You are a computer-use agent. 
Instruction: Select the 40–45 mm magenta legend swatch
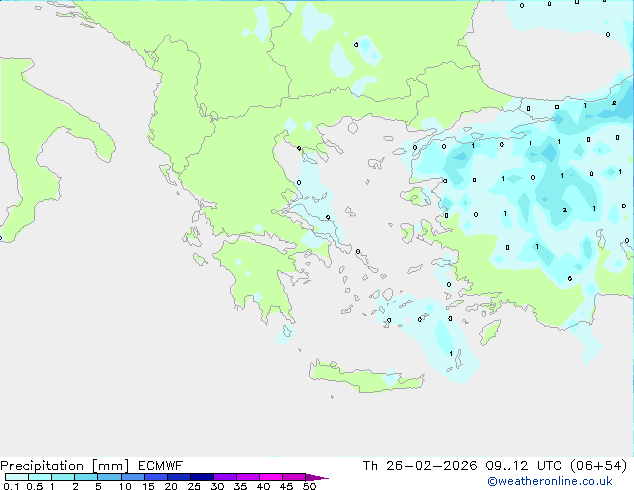pyautogui.click(x=271, y=477)
